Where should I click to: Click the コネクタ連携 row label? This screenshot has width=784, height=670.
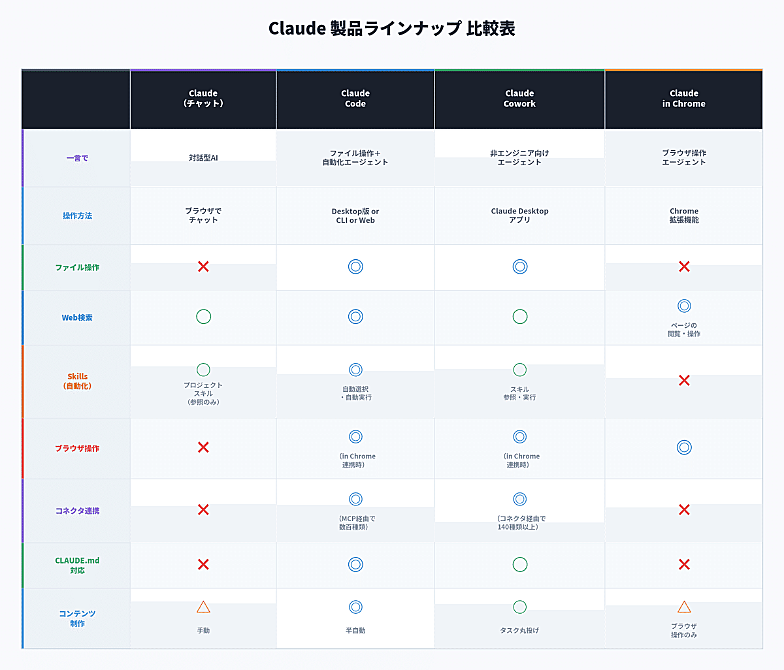77,510
